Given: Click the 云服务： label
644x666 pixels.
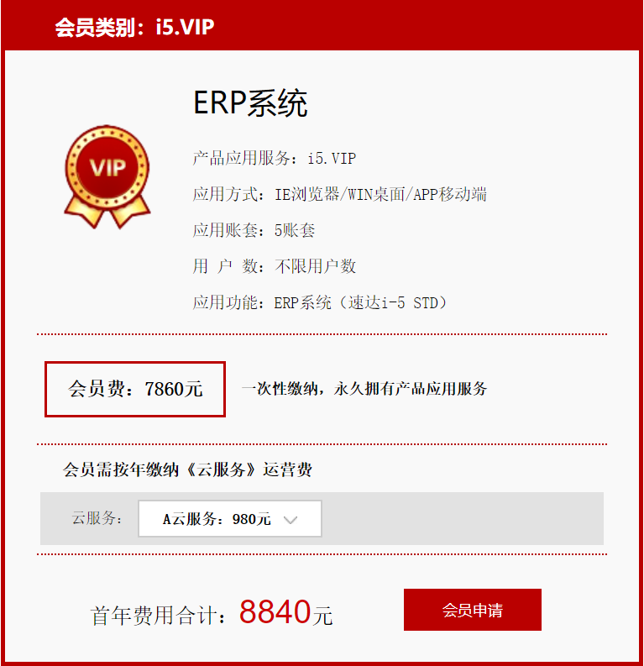Looking at the screenshot, I should coord(97,518).
